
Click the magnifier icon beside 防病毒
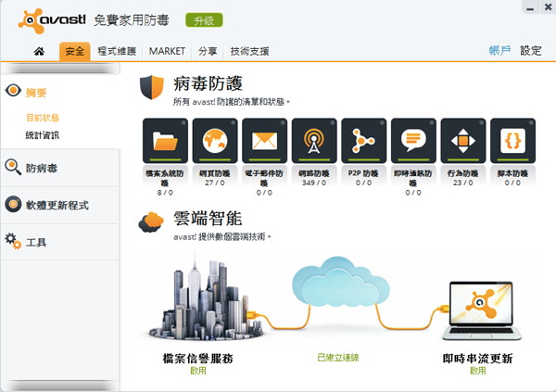13,167
